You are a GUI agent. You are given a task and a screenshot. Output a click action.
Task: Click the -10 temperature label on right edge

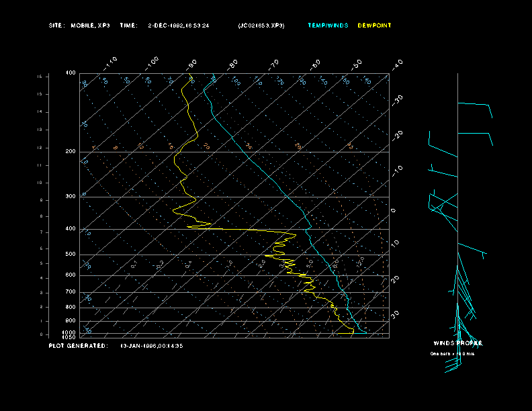tap(397, 171)
